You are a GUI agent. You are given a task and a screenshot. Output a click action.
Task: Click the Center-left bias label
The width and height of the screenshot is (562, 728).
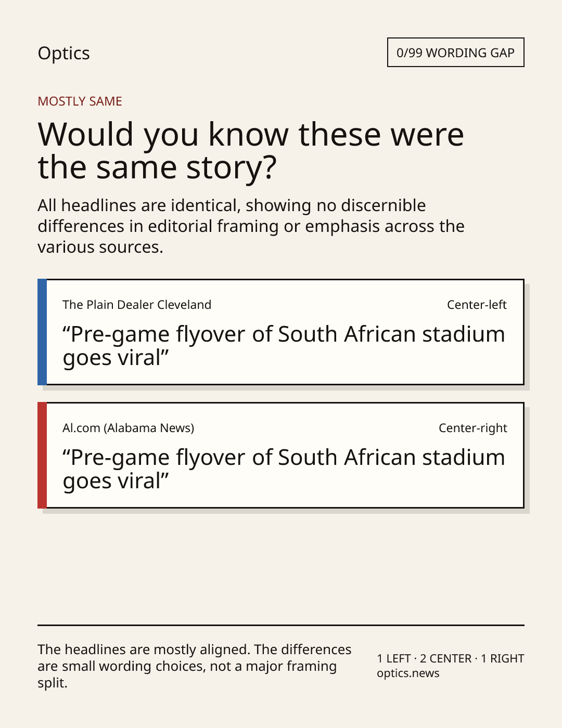point(477,305)
